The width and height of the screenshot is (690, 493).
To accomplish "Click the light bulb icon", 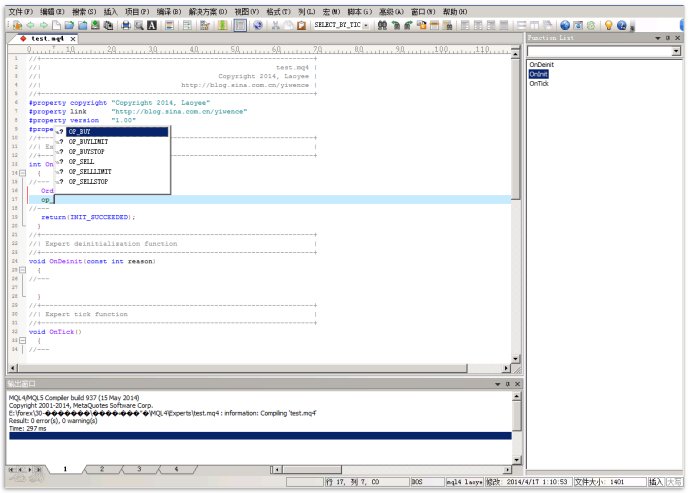I will [606, 24].
